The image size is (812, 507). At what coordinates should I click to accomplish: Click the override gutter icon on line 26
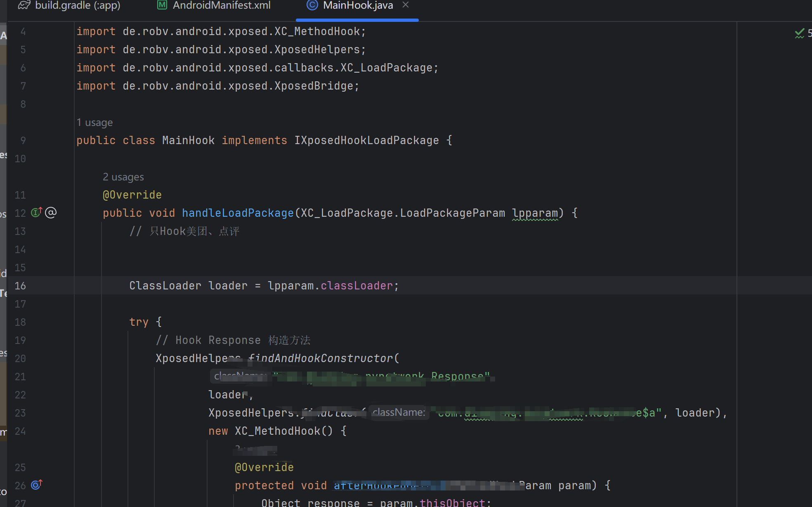coord(36,485)
